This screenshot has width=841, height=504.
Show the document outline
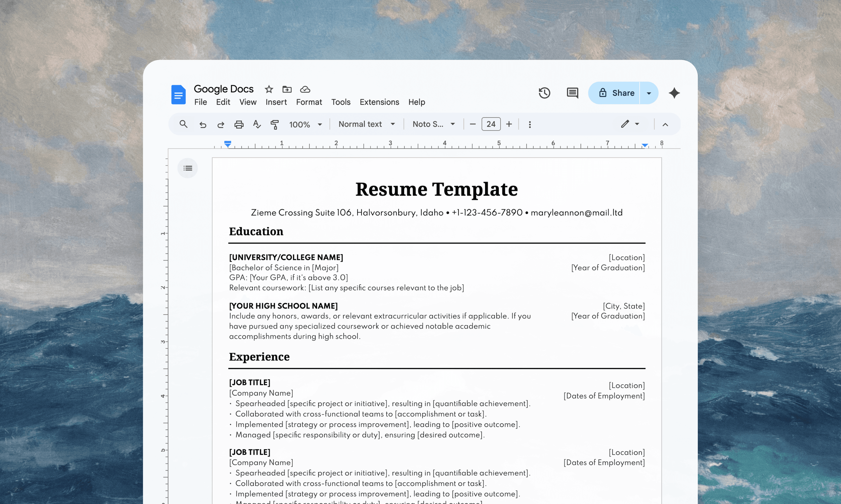pos(187,168)
